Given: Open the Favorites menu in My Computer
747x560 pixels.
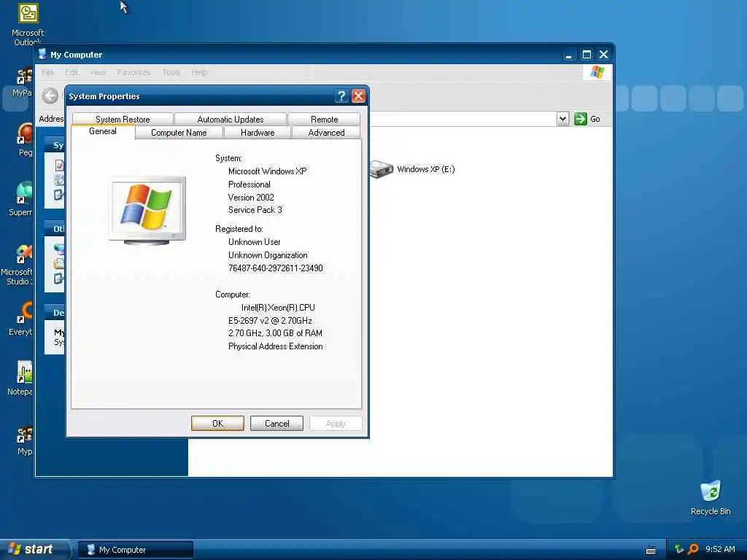Looking at the screenshot, I should [x=134, y=72].
